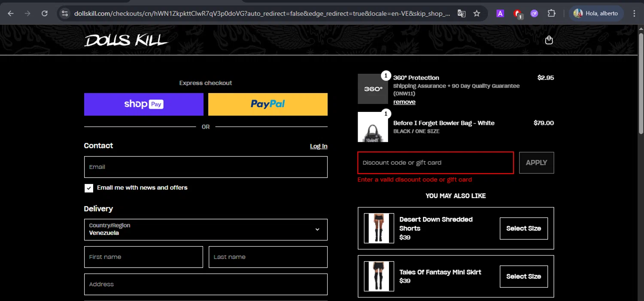Click the Tales Of Fantasy Mini Skirt title
Image resolution: width=644 pixels, height=301 pixels.
(440, 272)
